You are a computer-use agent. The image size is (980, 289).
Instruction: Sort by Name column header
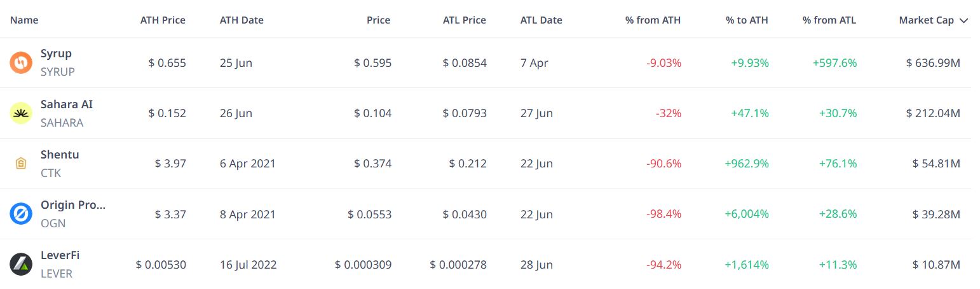click(24, 20)
